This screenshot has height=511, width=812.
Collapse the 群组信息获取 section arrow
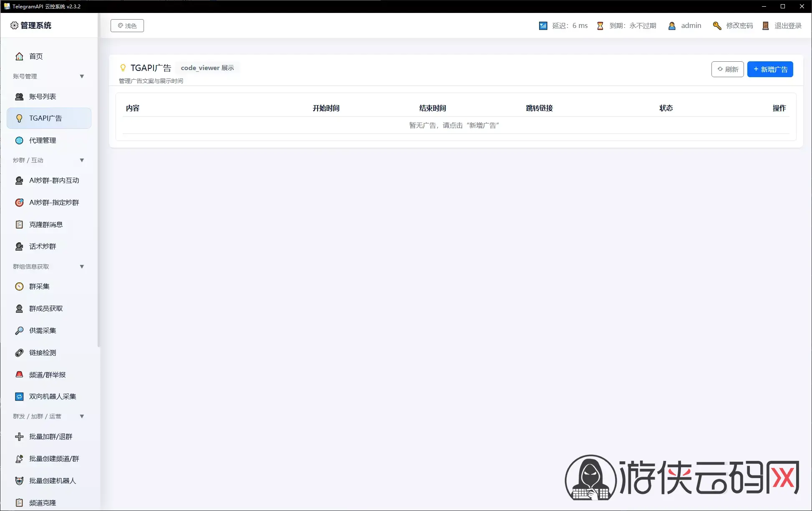click(x=82, y=267)
